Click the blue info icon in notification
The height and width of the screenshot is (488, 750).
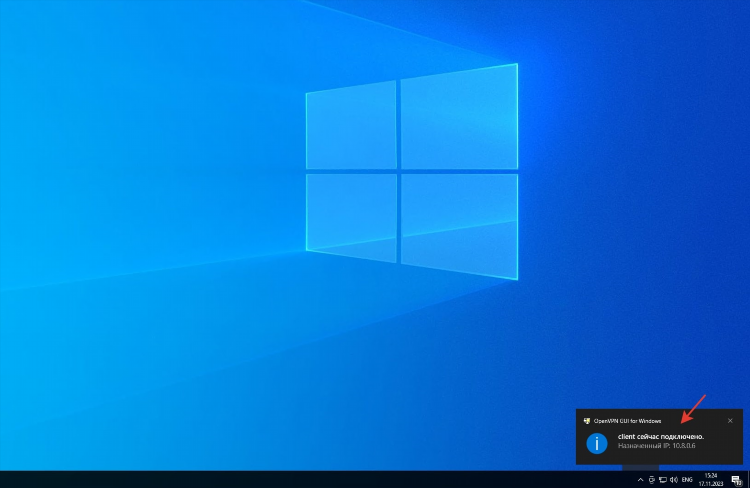pyautogui.click(x=596, y=443)
